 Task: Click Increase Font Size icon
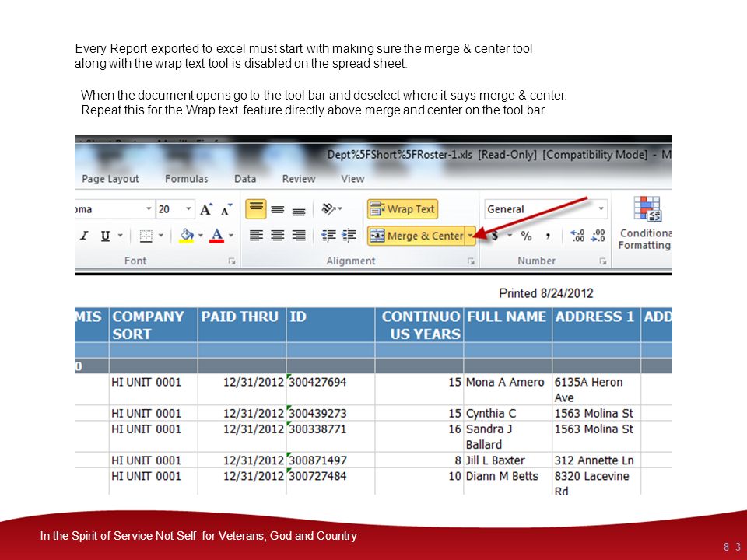[x=205, y=209]
